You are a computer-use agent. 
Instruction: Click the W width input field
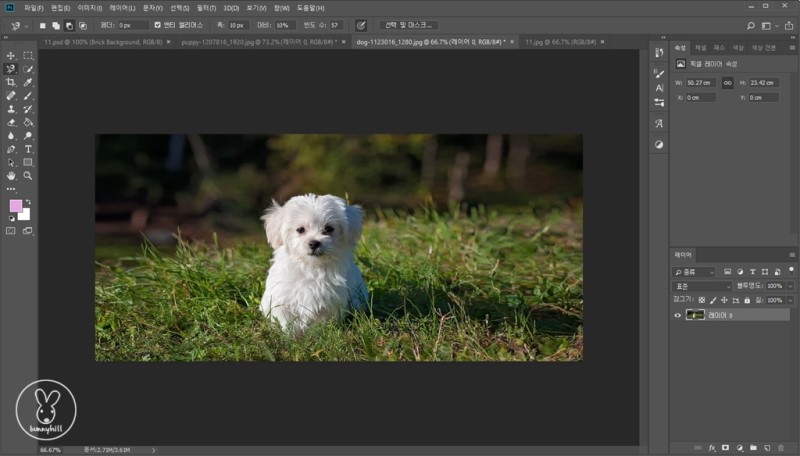coord(700,83)
